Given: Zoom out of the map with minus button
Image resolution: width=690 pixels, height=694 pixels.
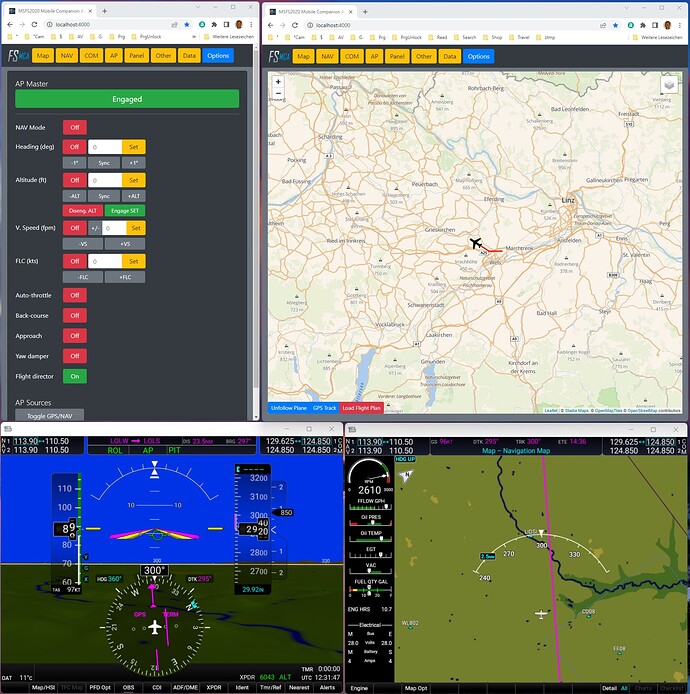Looking at the screenshot, I should [278, 94].
